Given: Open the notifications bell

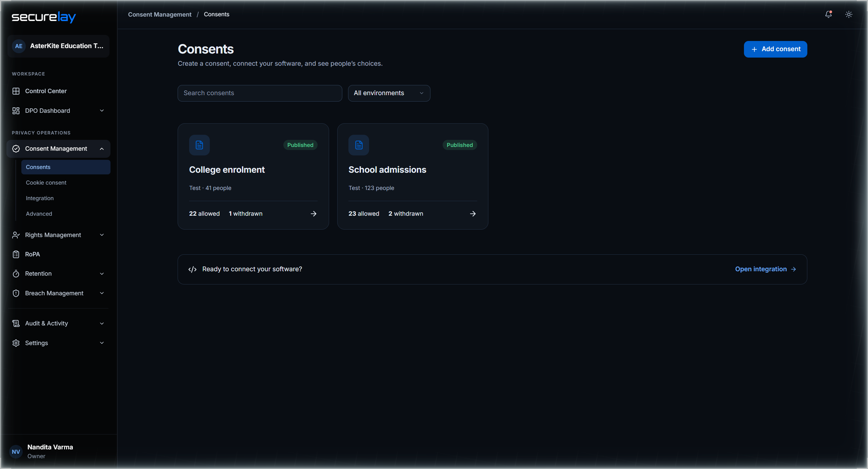Looking at the screenshot, I should tap(828, 14).
